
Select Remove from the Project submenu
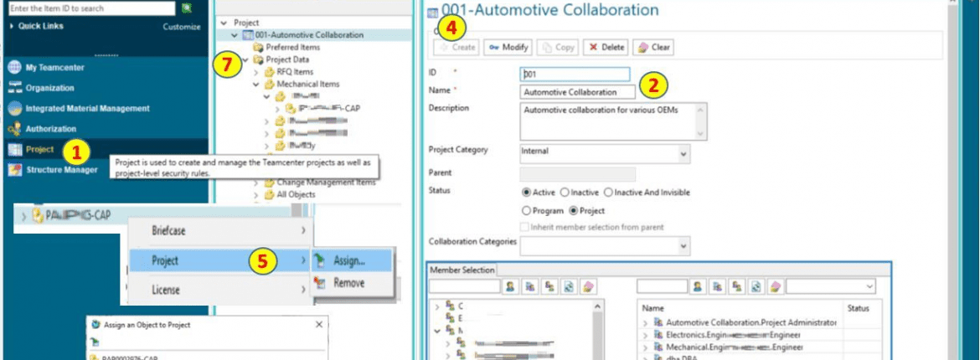pyautogui.click(x=352, y=283)
